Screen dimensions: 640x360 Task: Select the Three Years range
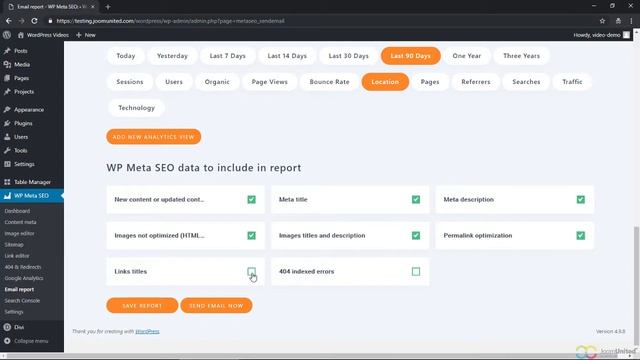522,56
